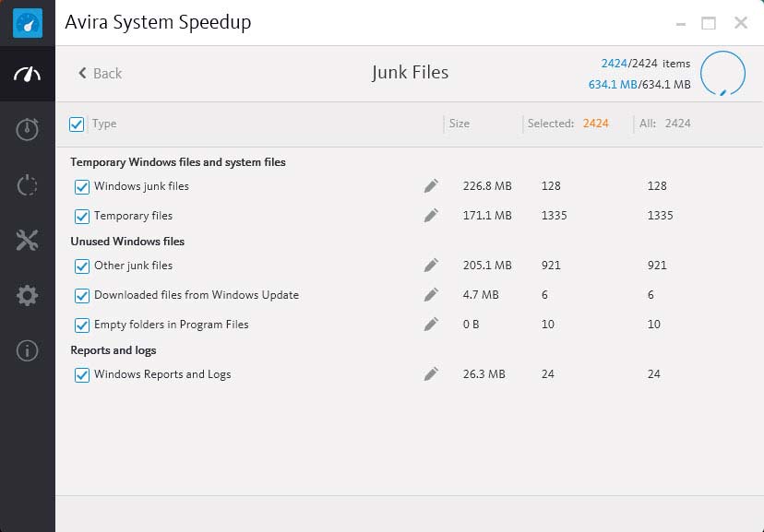
Task: Click the 226.8 MB size value
Action: (x=487, y=186)
